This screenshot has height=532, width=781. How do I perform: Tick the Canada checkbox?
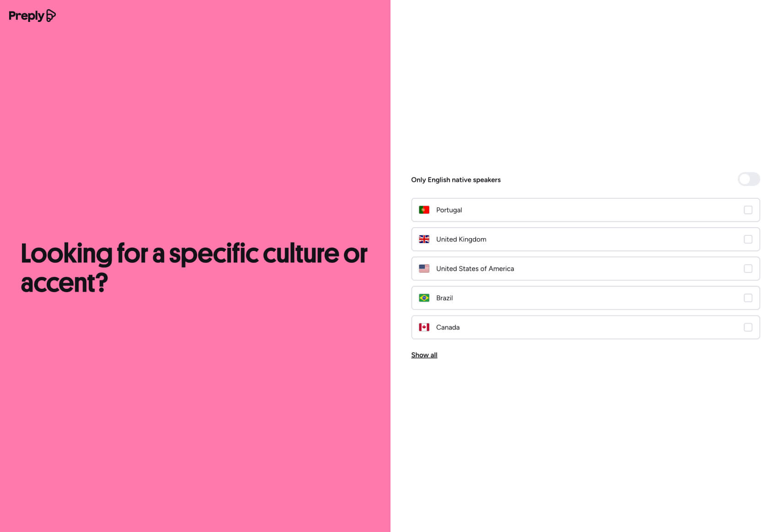pyautogui.click(x=748, y=327)
